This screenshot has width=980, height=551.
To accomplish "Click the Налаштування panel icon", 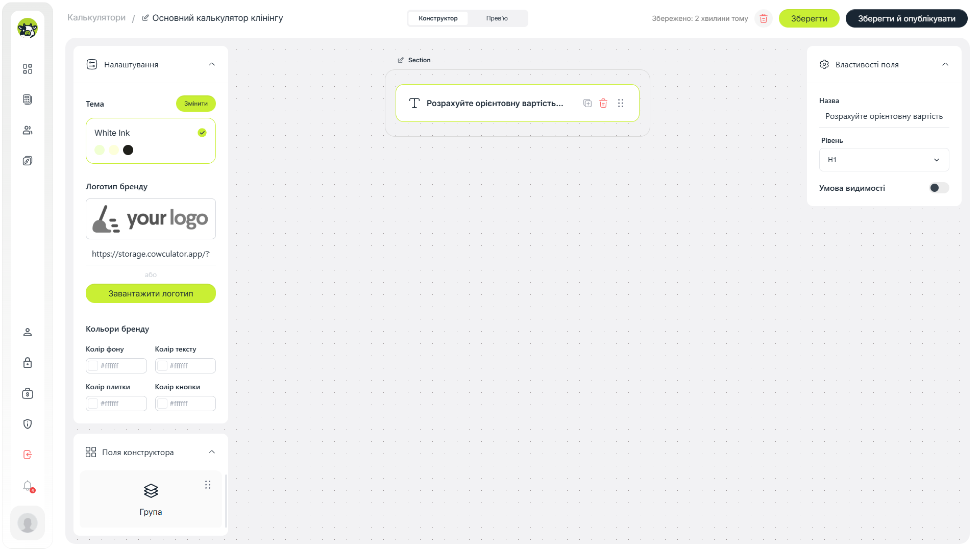I will [92, 64].
